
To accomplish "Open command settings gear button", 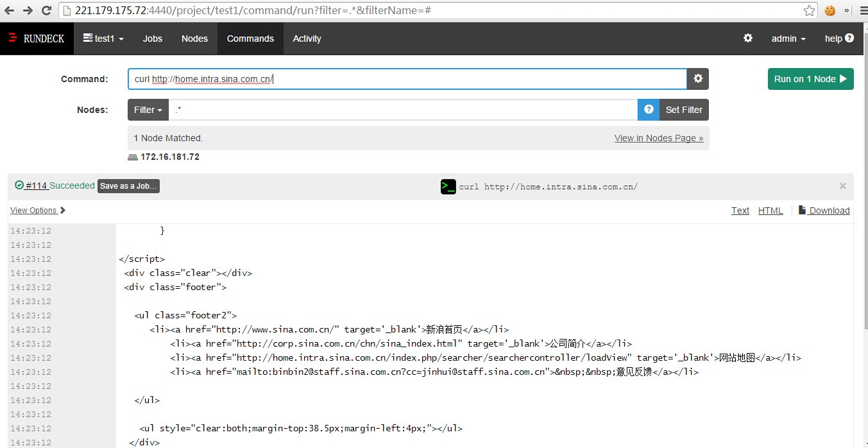I will (x=698, y=79).
